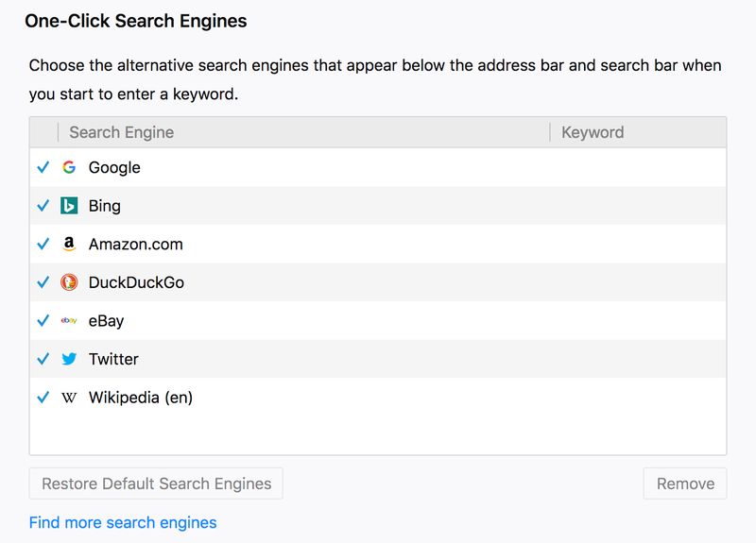
Task: Click the Bing logo icon
Action: click(69, 206)
